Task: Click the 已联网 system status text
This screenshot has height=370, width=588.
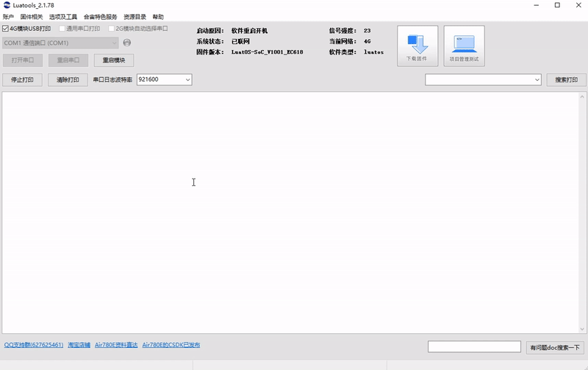Action: coord(240,41)
